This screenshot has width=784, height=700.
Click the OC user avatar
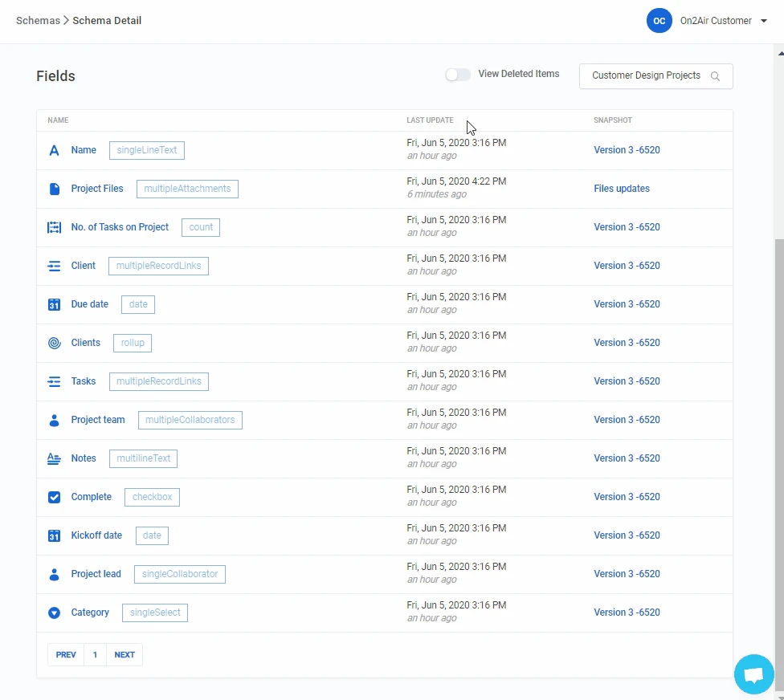(659, 21)
